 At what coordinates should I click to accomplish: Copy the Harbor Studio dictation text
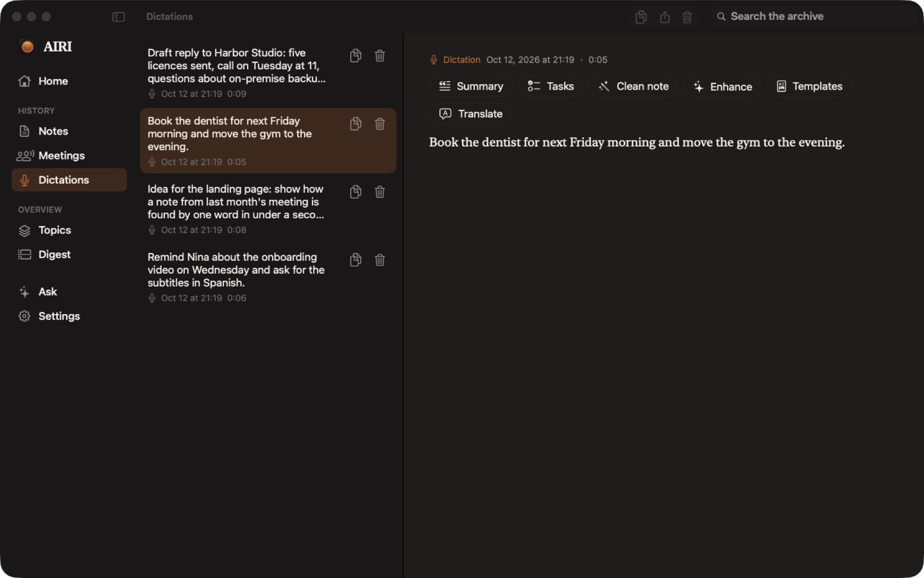355,56
